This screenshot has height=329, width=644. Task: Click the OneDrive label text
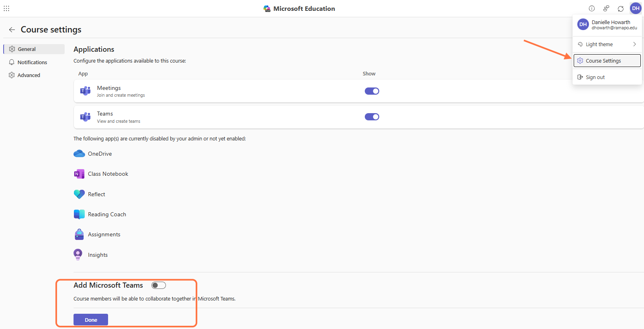pos(100,154)
